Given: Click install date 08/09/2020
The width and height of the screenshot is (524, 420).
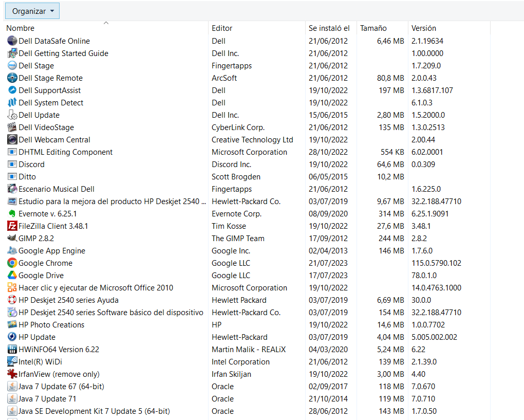Looking at the screenshot, I should pos(328,214).
